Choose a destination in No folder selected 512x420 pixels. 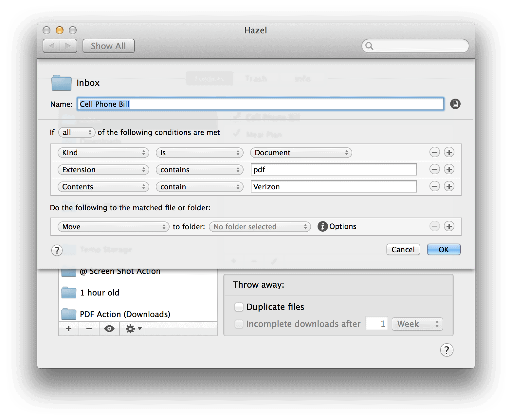260,227
